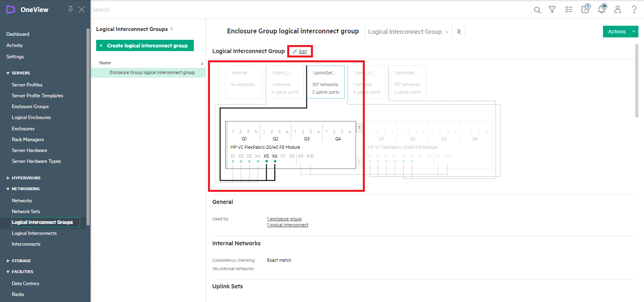Click the OneView logo icon

(10, 10)
